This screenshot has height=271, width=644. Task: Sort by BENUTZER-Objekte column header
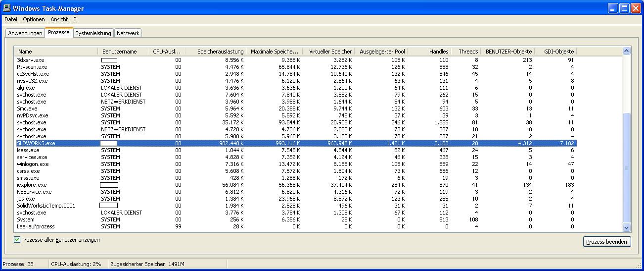click(x=507, y=52)
